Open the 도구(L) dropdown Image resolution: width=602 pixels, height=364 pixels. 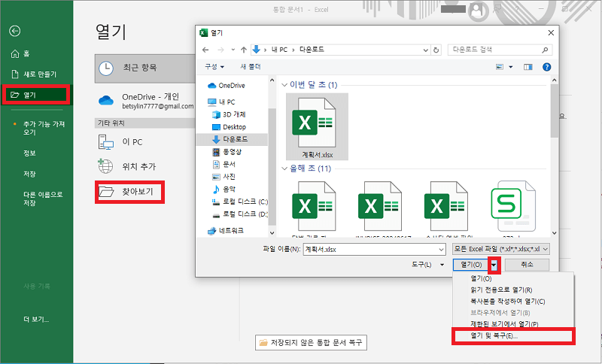427,265
